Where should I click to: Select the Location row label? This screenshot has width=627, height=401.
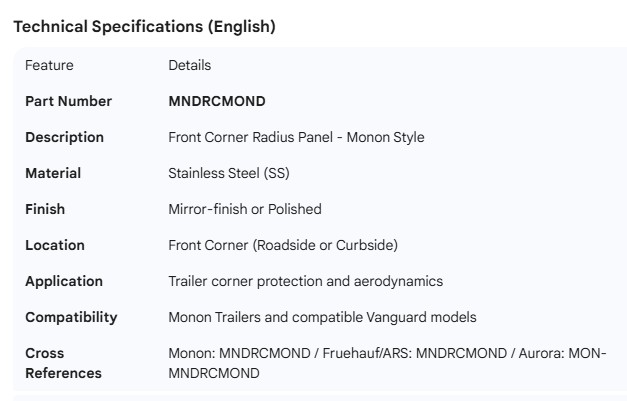(54, 245)
